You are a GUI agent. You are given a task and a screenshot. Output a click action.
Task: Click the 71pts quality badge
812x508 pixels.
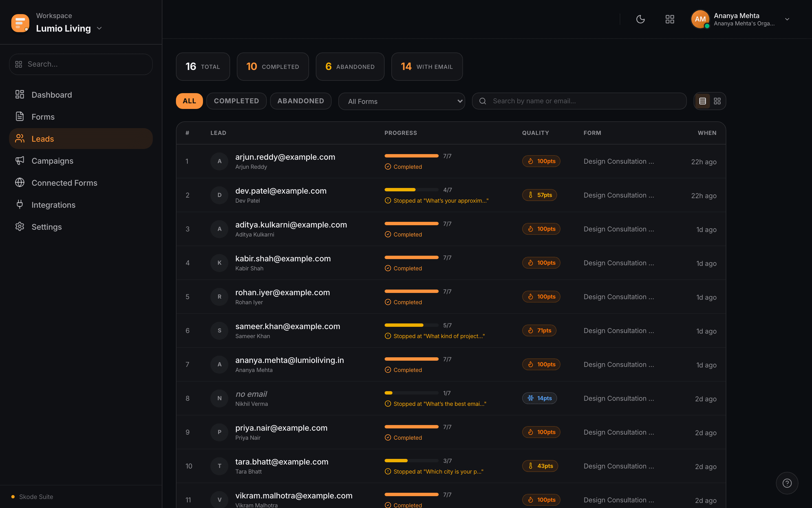pos(539,330)
